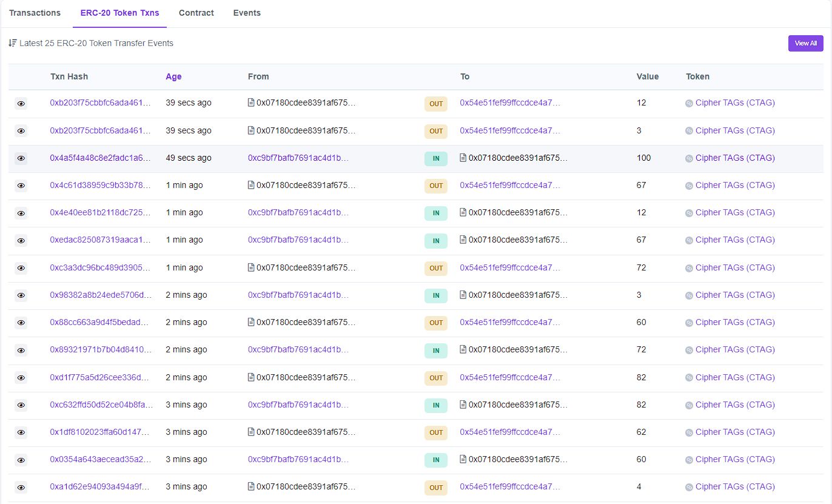Viewport: 832px width, 504px height.
Task: Open From address 0xc9bf7bafb in 0x89321971 row
Action: [298, 349]
